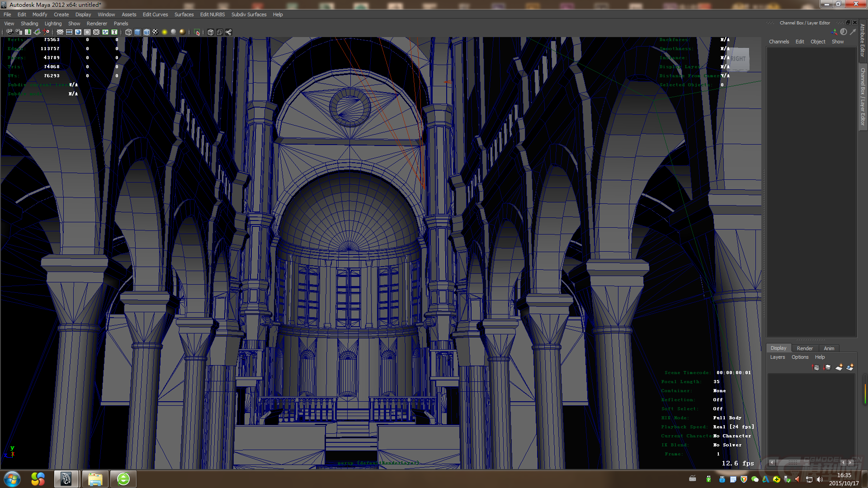868x488 pixels.
Task: Toggle the Safe Action display icon
Action: click(x=105, y=32)
